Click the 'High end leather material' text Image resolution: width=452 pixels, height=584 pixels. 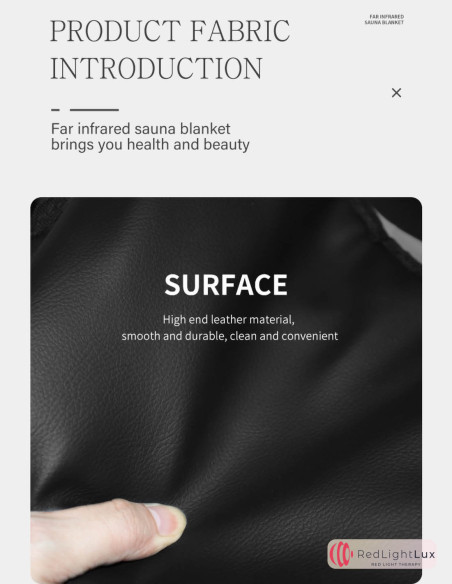pyautogui.click(x=229, y=320)
